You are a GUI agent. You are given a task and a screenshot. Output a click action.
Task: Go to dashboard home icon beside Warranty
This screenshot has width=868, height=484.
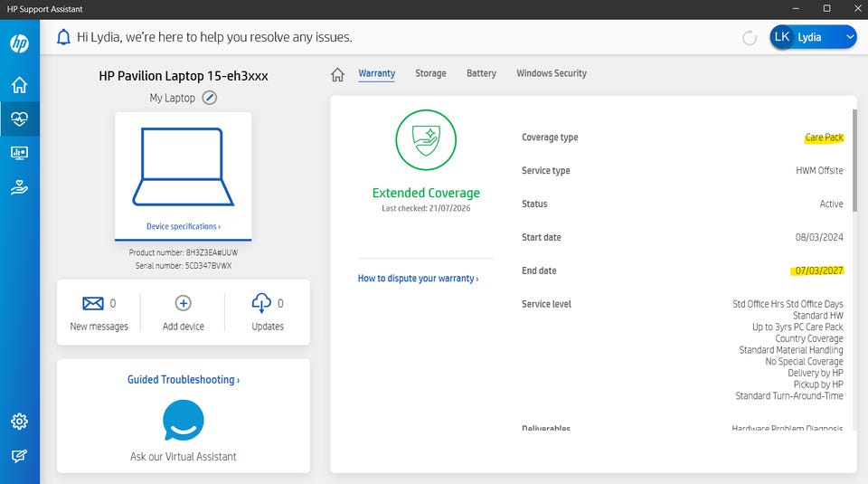pyautogui.click(x=337, y=74)
